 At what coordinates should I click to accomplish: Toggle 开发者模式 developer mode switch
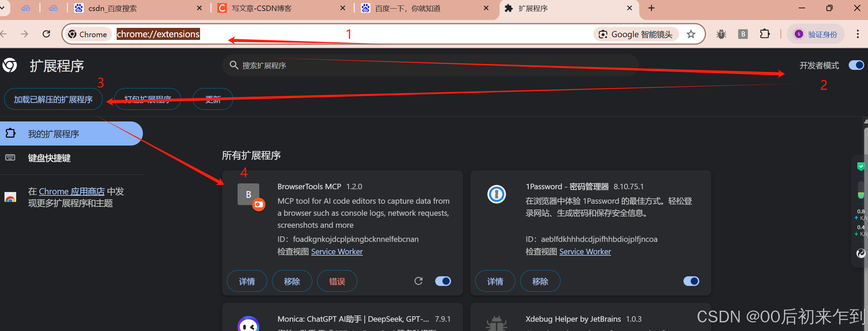856,65
